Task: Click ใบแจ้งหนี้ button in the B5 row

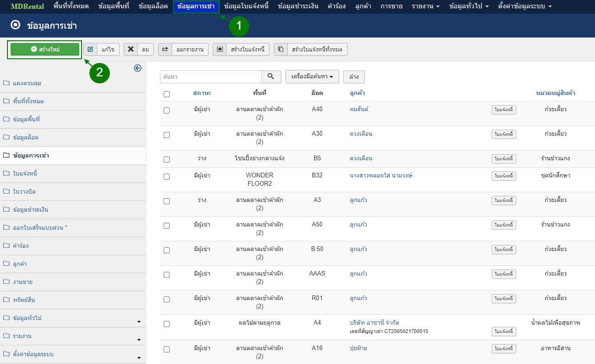Action: 504,159
